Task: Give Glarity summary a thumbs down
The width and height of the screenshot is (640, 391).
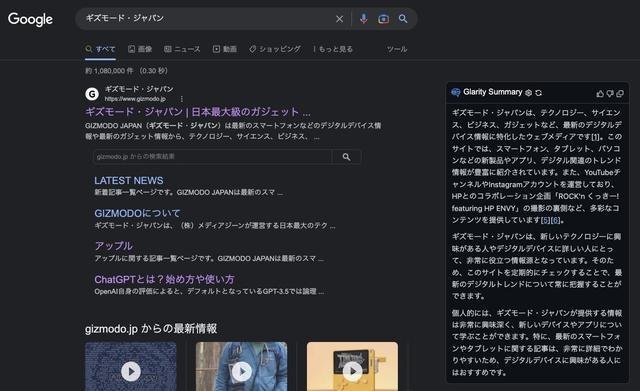Action: pos(610,94)
